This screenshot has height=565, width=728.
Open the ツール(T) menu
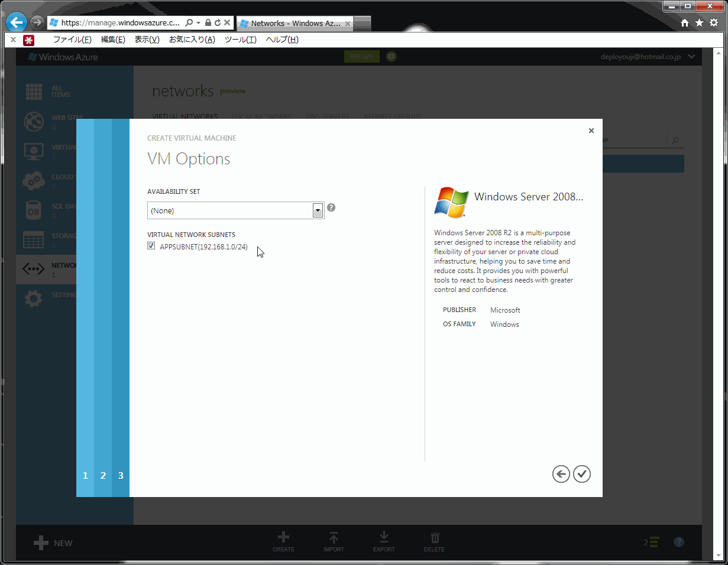(x=241, y=40)
